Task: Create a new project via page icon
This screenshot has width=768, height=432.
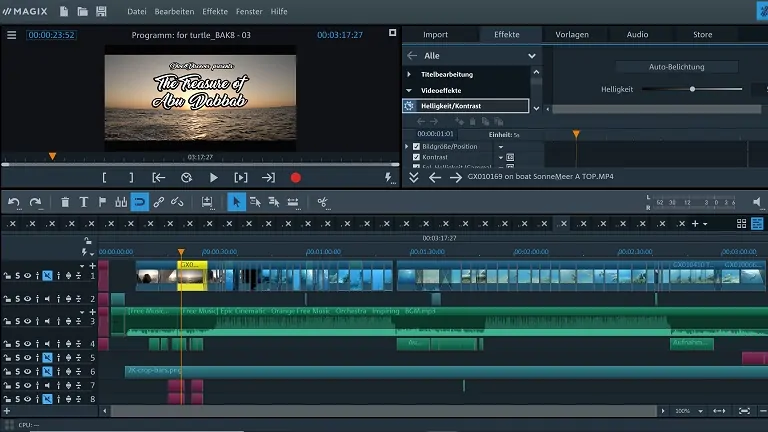Action: (x=64, y=11)
